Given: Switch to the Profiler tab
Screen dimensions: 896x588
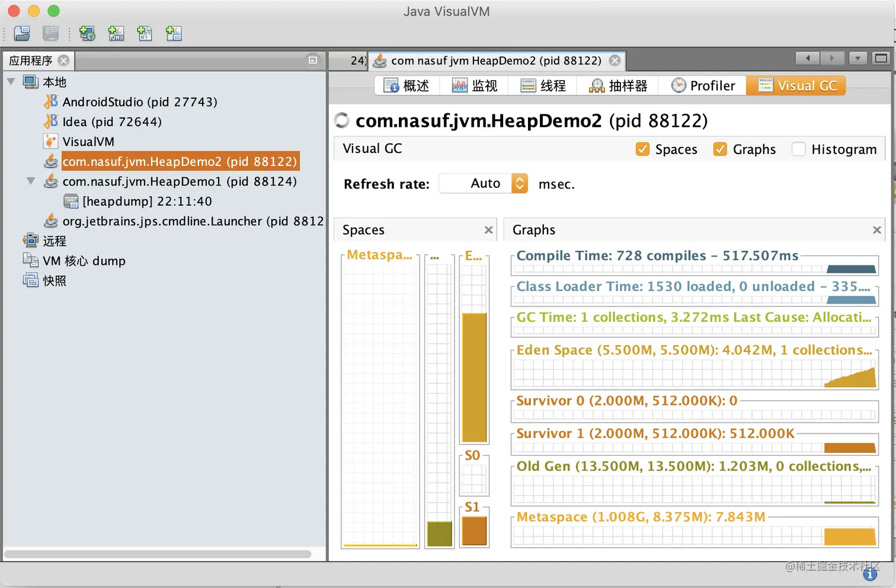Looking at the screenshot, I should click(703, 86).
